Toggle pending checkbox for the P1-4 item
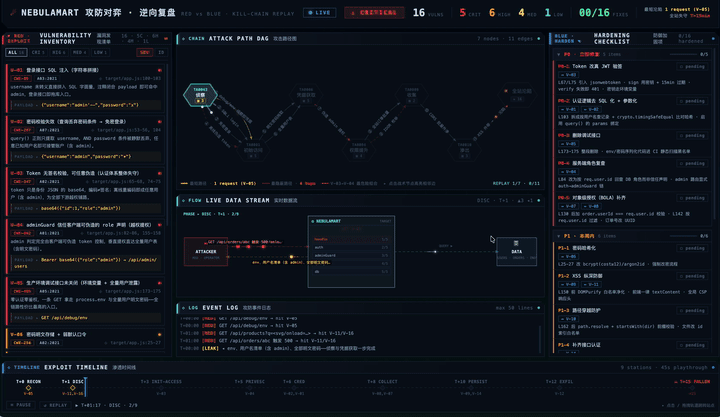This screenshot has height=417, width=720. pos(692,345)
